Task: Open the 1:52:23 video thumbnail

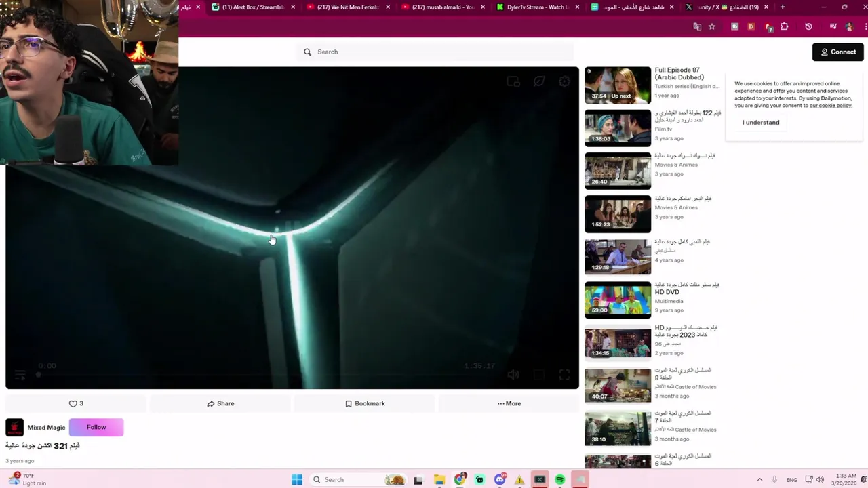Action: (618, 213)
